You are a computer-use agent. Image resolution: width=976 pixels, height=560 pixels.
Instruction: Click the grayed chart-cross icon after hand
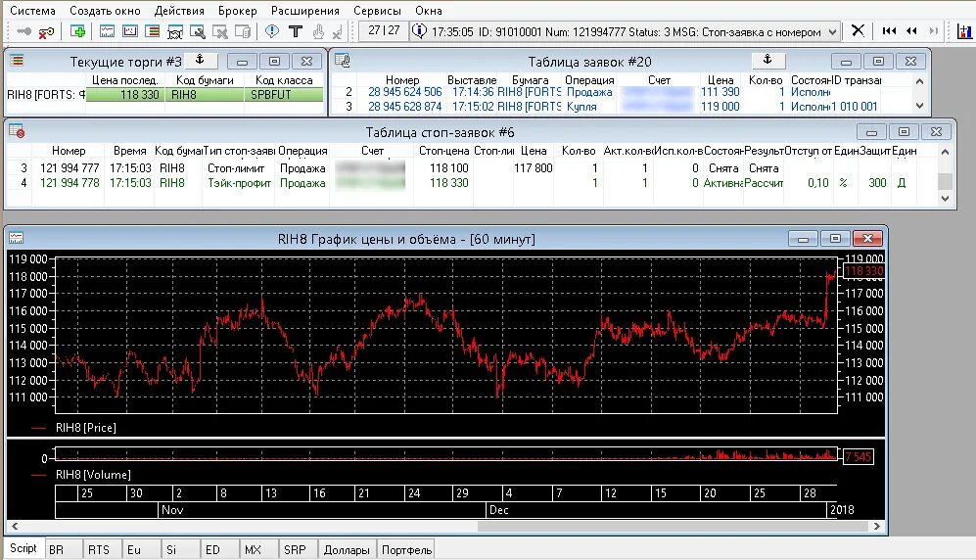click(337, 31)
